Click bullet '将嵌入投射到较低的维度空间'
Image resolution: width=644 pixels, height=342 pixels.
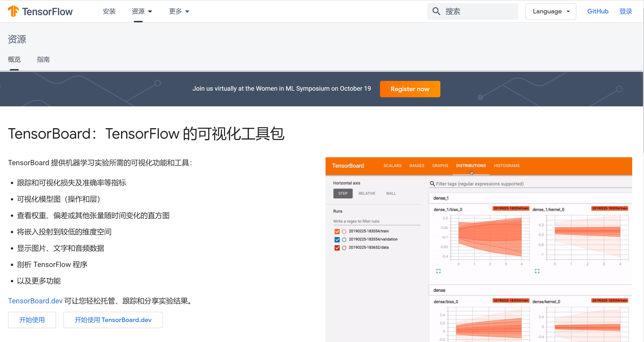click(64, 232)
